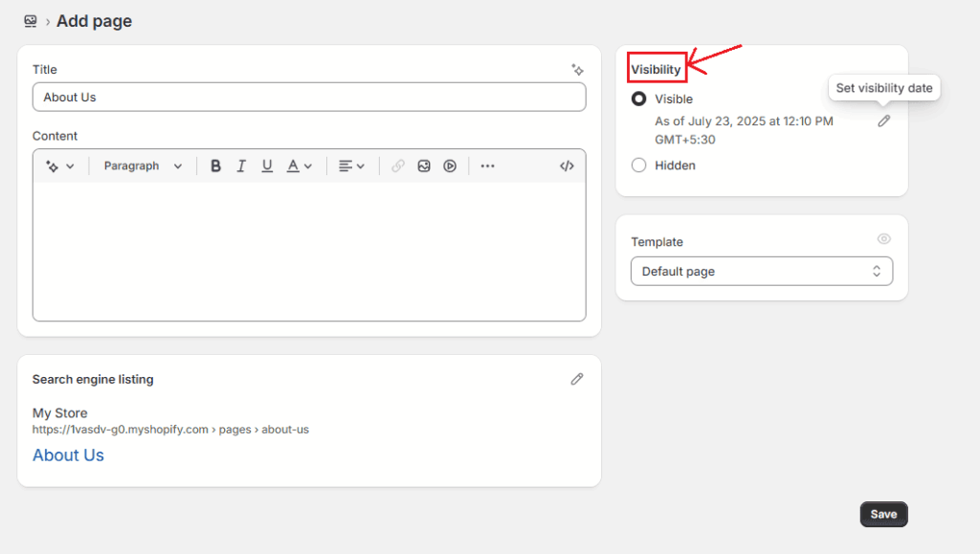Expand the Default page template dropdown
The image size is (980, 554).
click(x=762, y=271)
